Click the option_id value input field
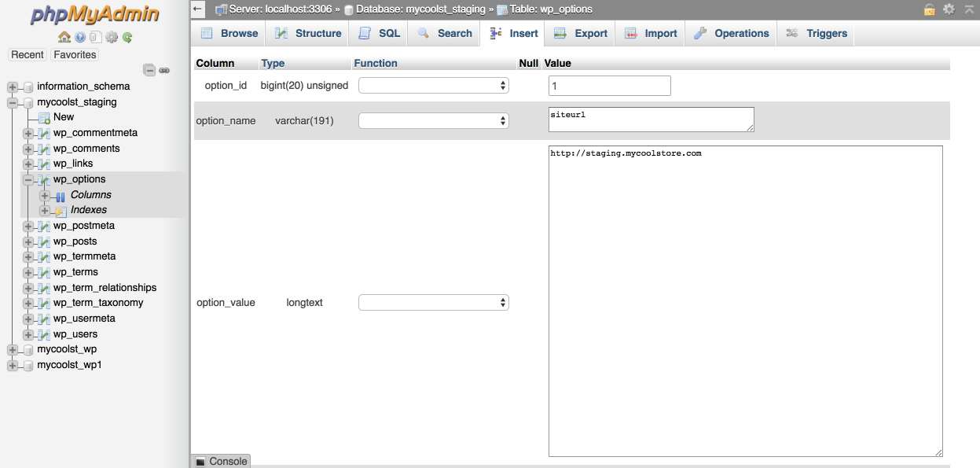Viewport: 980px width, 468px height. click(x=609, y=86)
